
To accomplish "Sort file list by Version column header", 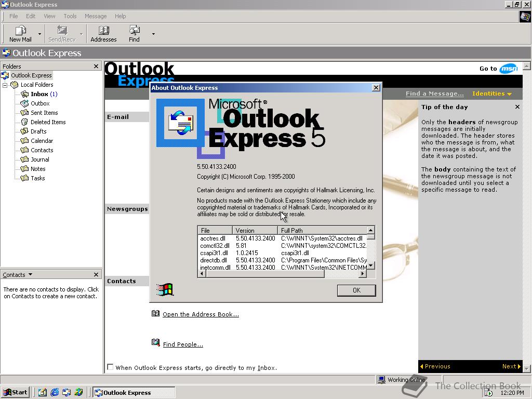I will coord(255,230).
